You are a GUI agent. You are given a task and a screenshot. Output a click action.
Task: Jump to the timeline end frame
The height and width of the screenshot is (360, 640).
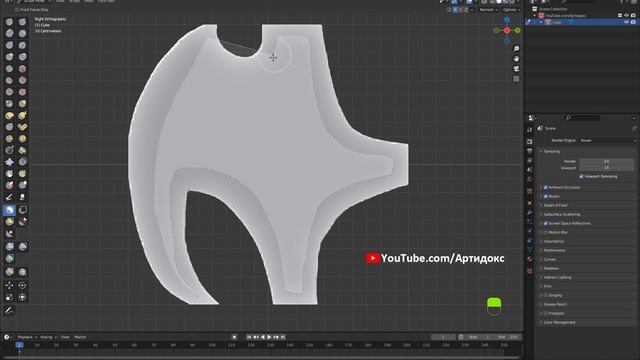coord(282,337)
